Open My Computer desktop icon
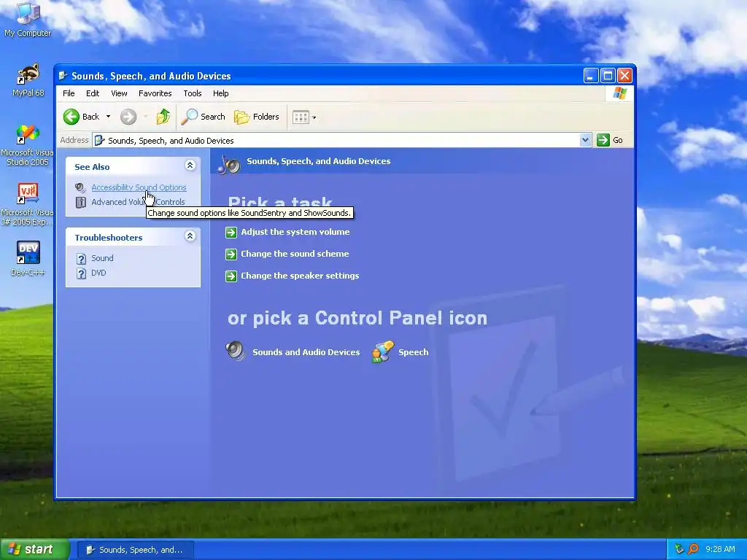Viewport: 747px width, 560px height. [28, 20]
